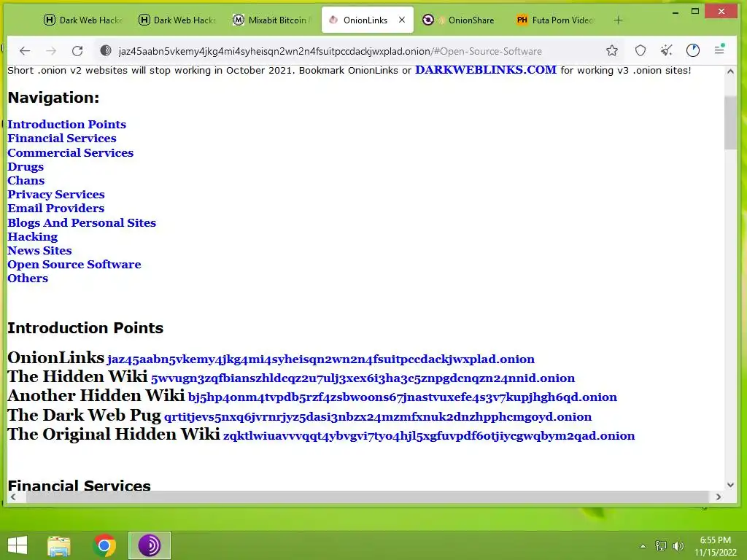Click the horizontal scroll right arrow
The width and height of the screenshot is (747, 560).
719,497
